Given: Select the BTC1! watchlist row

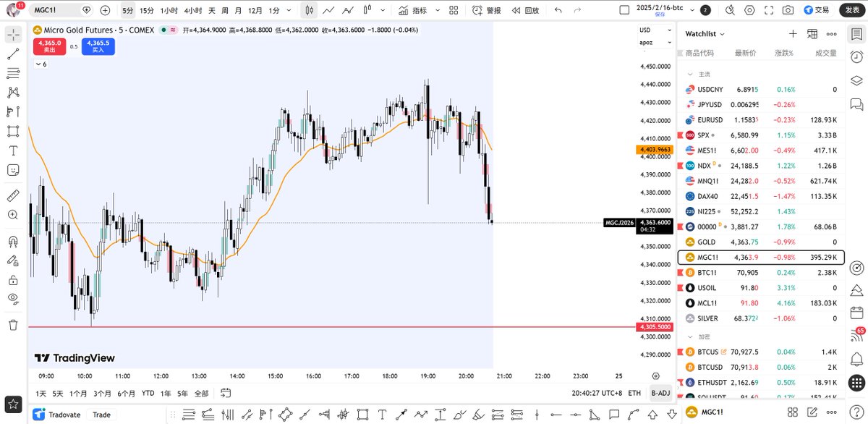Looking at the screenshot, I should click(761, 273).
